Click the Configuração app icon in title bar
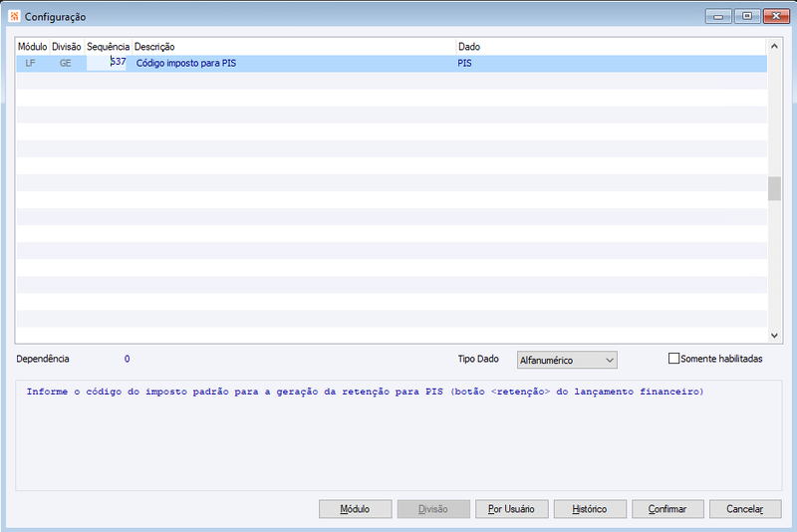Screen dimensions: 797x532 pos(14,16)
